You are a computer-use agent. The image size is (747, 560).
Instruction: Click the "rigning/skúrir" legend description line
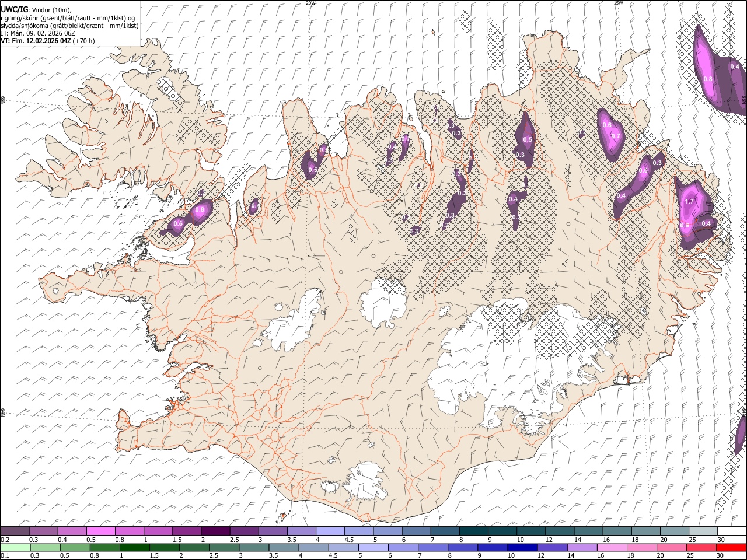click(67, 18)
